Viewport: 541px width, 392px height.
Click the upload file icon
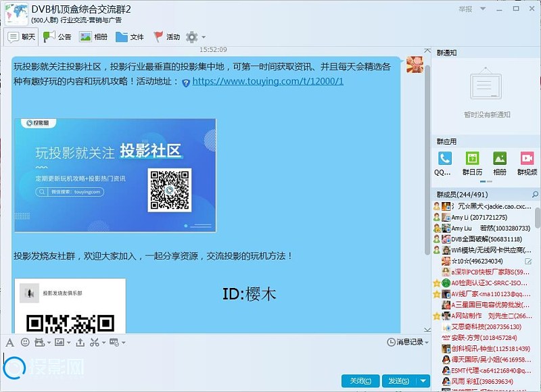tap(80, 342)
